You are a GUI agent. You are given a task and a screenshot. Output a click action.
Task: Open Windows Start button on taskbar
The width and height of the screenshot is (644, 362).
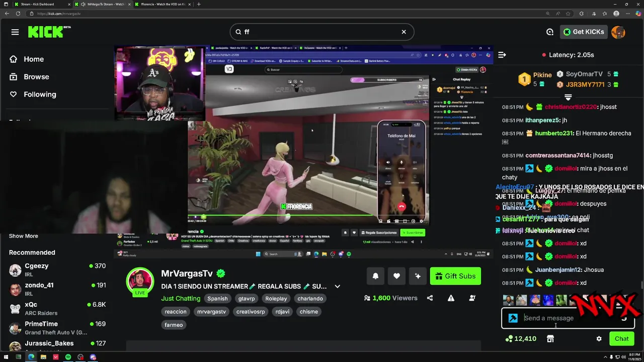click(6, 357)
